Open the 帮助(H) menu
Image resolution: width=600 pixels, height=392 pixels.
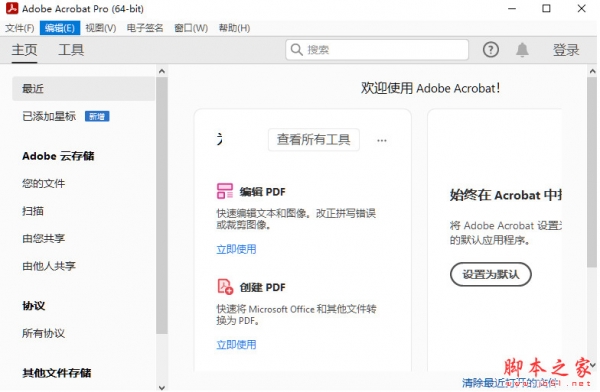tap(234, 28)
